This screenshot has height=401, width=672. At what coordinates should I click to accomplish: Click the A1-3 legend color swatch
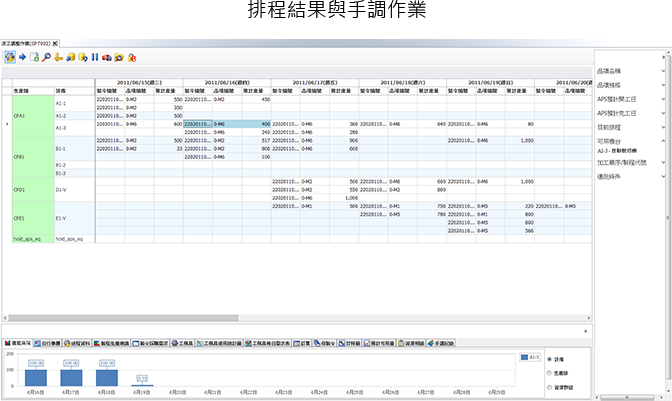522,355
